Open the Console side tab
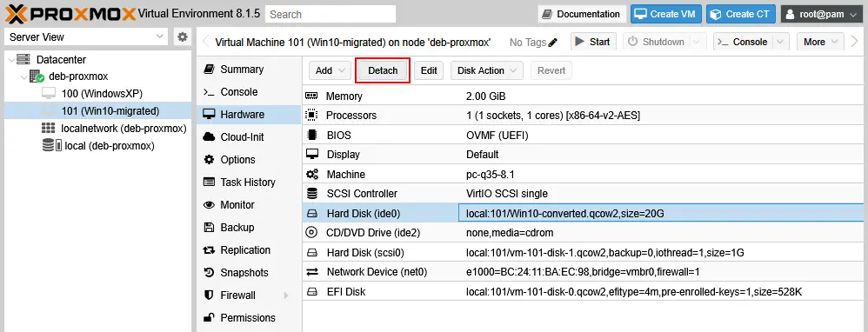 pyautogui.click(x=249, y=92)
